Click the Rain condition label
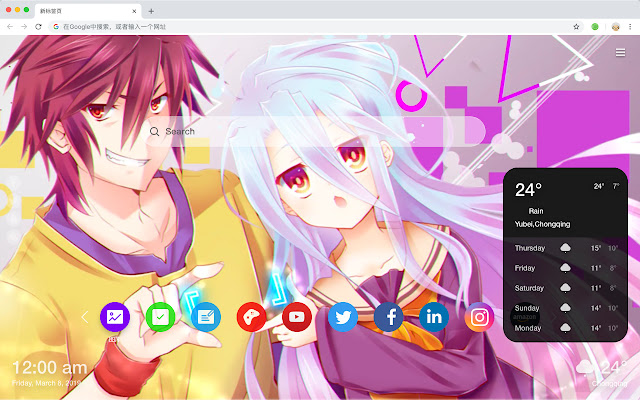 tap(536, 211)
